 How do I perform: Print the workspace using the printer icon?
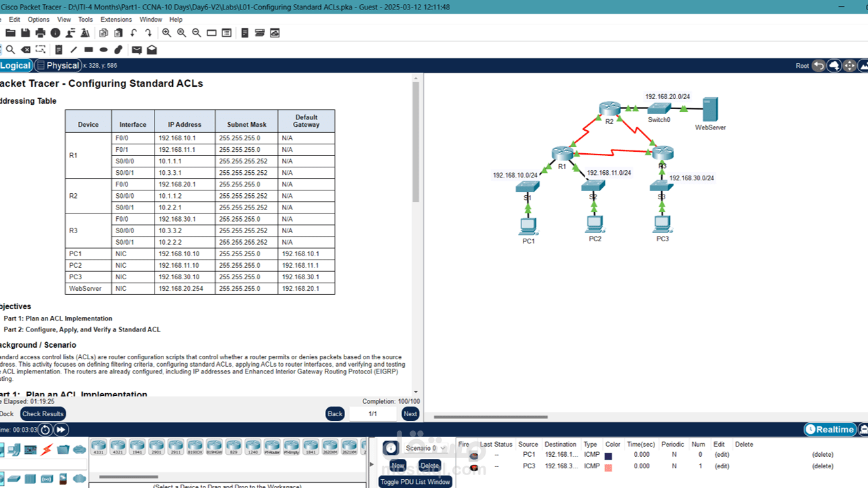click(x=40, y=33)
